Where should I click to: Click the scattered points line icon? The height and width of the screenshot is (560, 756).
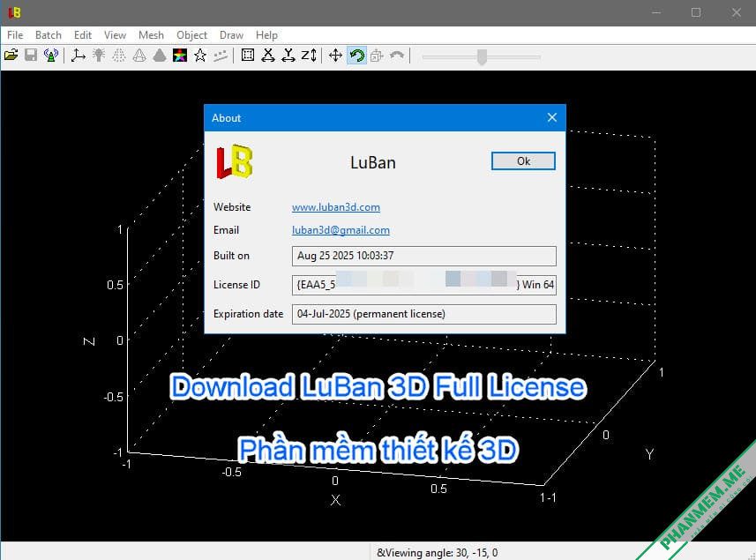pyautogui.click(x=221, y=56)
